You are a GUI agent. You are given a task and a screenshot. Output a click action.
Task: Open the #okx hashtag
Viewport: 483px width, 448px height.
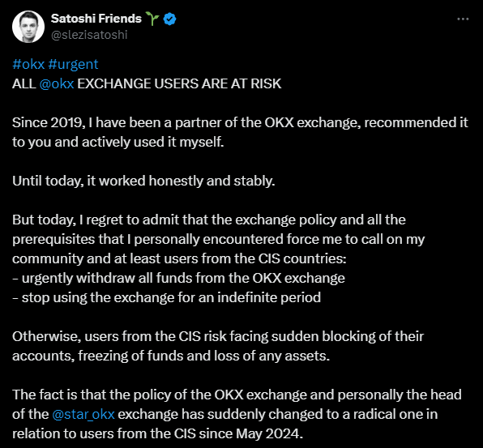click(28, 64)
